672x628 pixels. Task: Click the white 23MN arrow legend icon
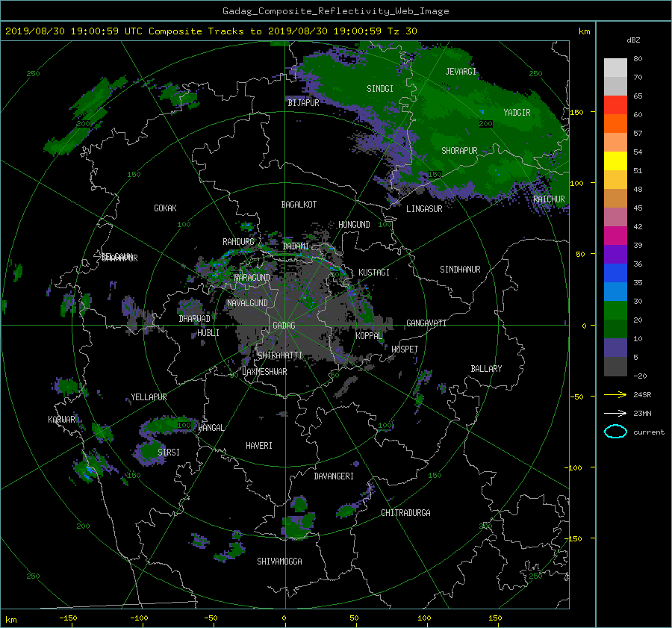pyautogui.click(x=615, y=413)
